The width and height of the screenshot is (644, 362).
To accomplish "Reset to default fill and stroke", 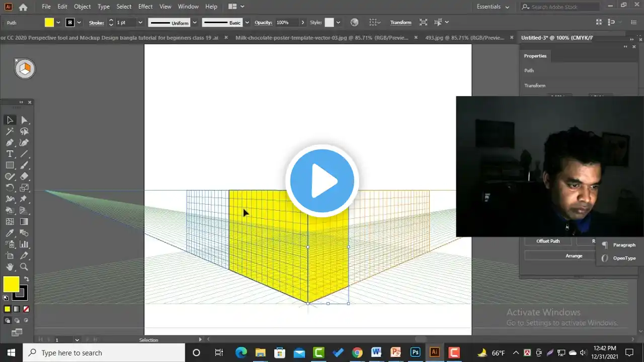I will pyautogui.click(x=6, y=298).
